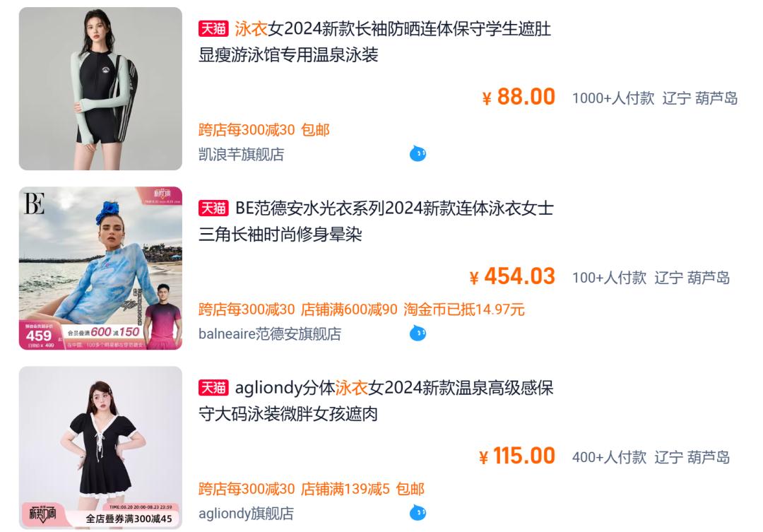763x532 pixels.
Task: Click the 店铺满139减5 promotion label
Action: pos(345,489)
